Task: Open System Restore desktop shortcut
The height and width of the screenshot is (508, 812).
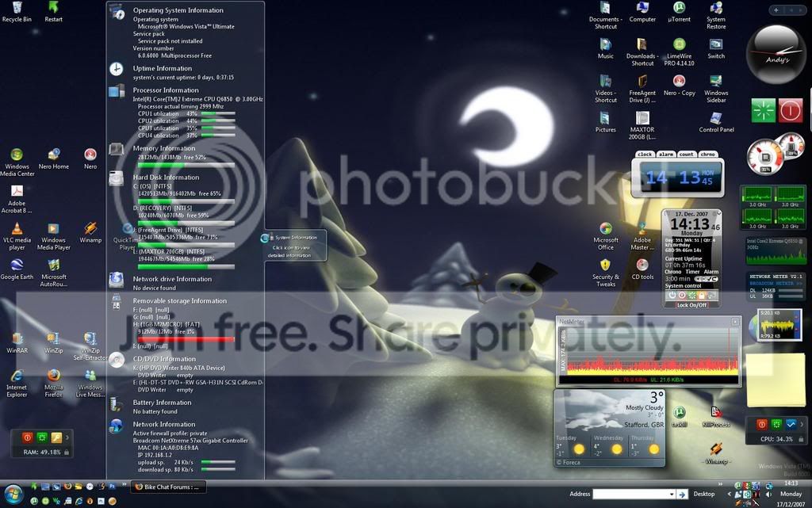Action: click(x=716, y=16)
